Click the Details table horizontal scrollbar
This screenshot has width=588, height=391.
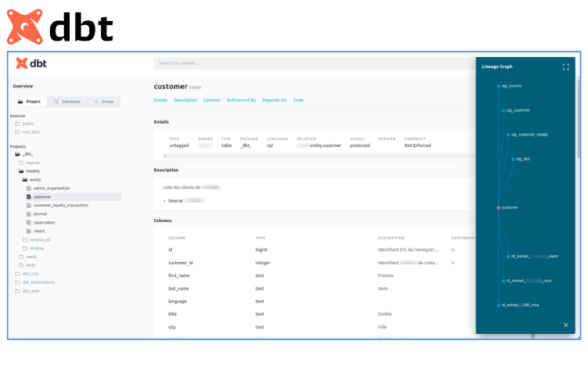pyautogui.click(x=313, y=156)
